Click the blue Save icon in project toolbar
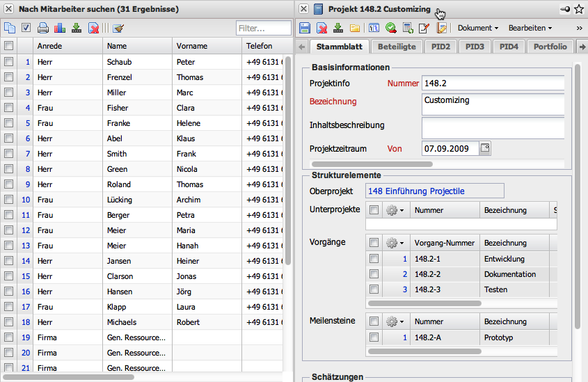588x382 pixels. click(304, 29)
